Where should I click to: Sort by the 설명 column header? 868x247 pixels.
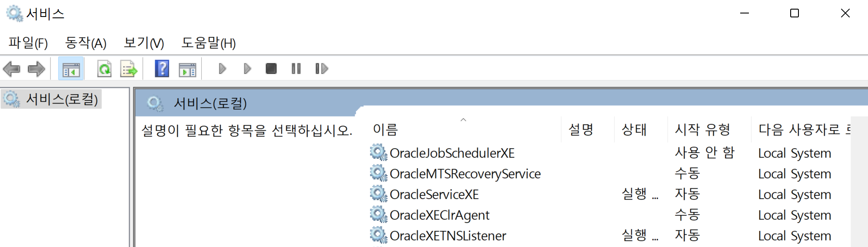point(588,130)
